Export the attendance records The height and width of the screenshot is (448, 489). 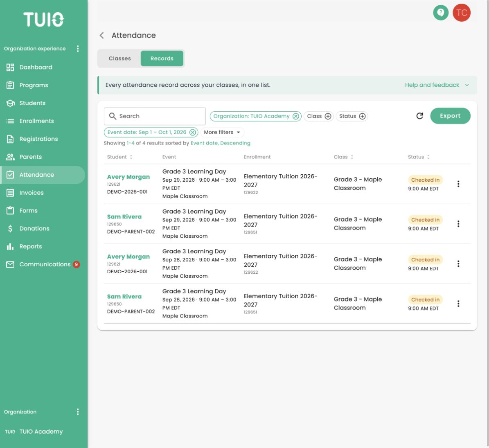tap(450, 116)
